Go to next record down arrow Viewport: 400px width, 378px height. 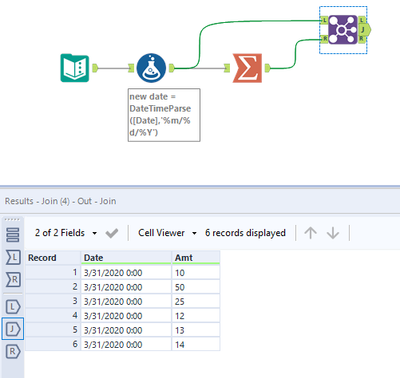(x=333, y=233)
